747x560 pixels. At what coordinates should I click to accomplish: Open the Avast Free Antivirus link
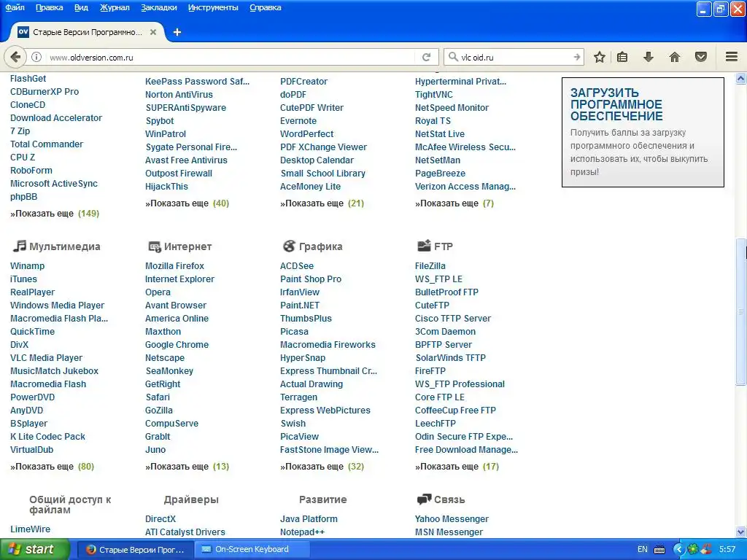tap(186, 160)
